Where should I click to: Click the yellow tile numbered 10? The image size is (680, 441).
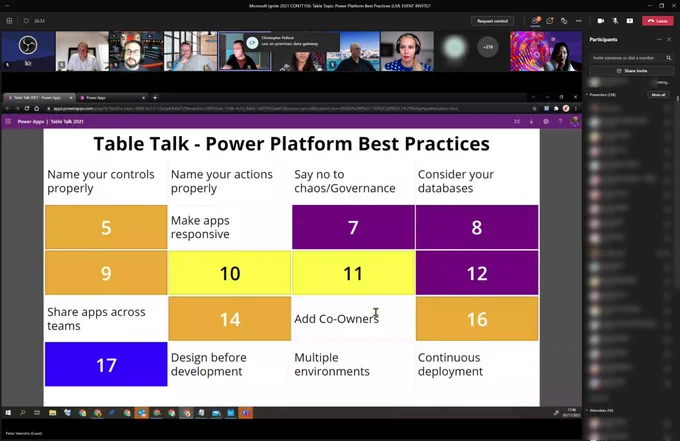click(230, 273)
